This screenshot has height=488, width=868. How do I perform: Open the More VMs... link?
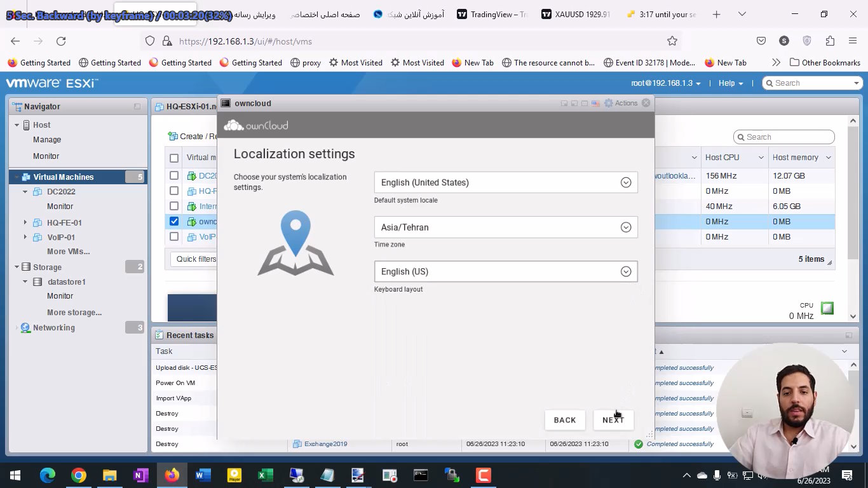coord(68,252)
